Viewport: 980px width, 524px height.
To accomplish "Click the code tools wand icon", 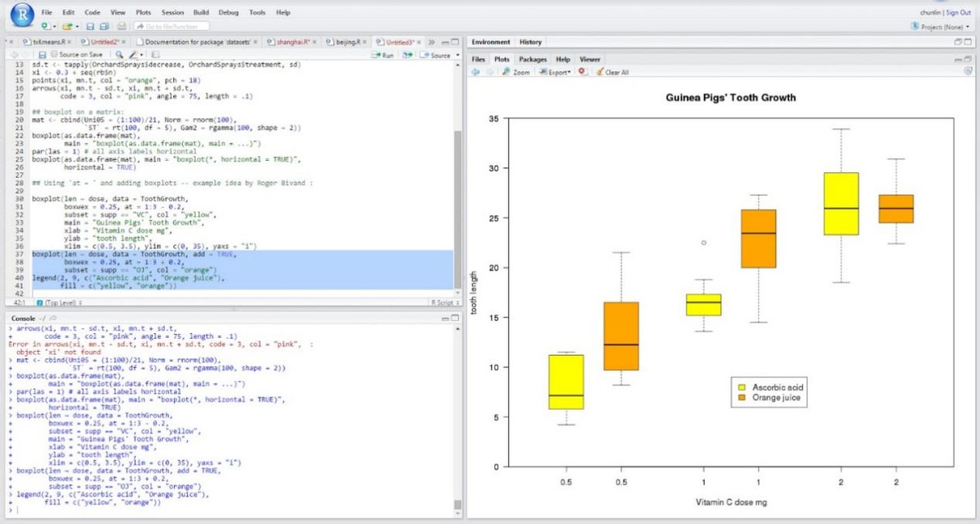I will pos(134,55).
